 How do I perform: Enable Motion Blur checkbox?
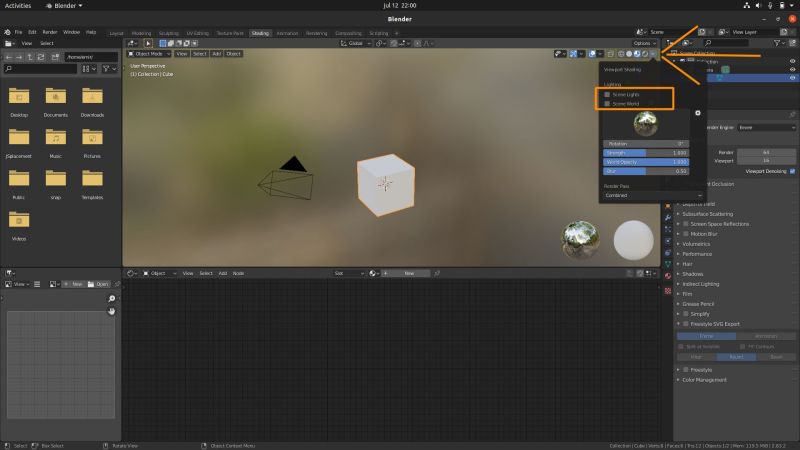point(686,234)
